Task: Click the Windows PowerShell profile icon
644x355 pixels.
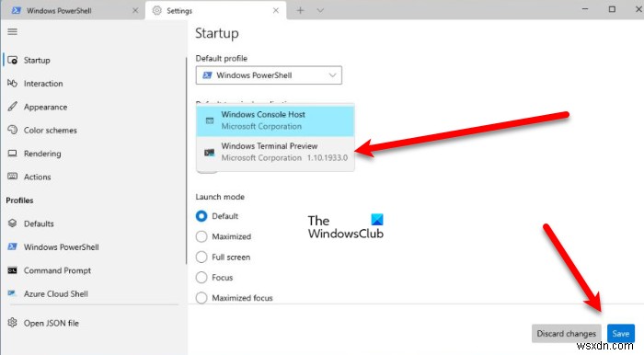Action: (12, 246)
